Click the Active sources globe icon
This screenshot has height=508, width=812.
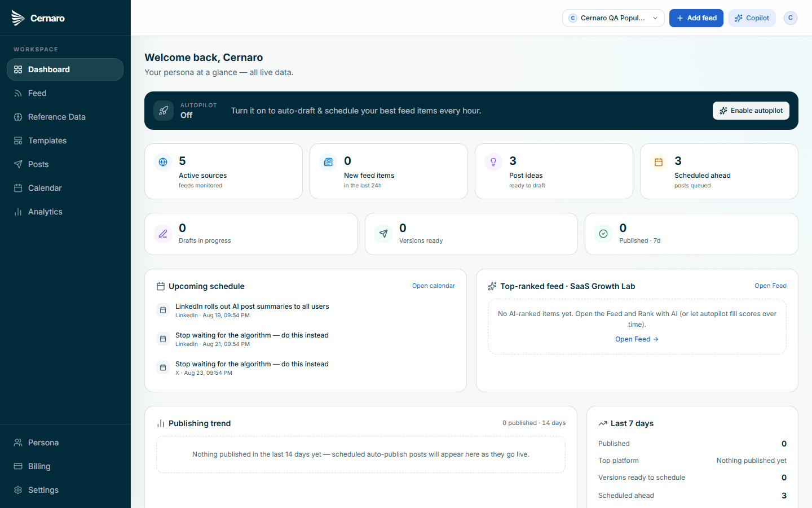click(x=163, y=162)
